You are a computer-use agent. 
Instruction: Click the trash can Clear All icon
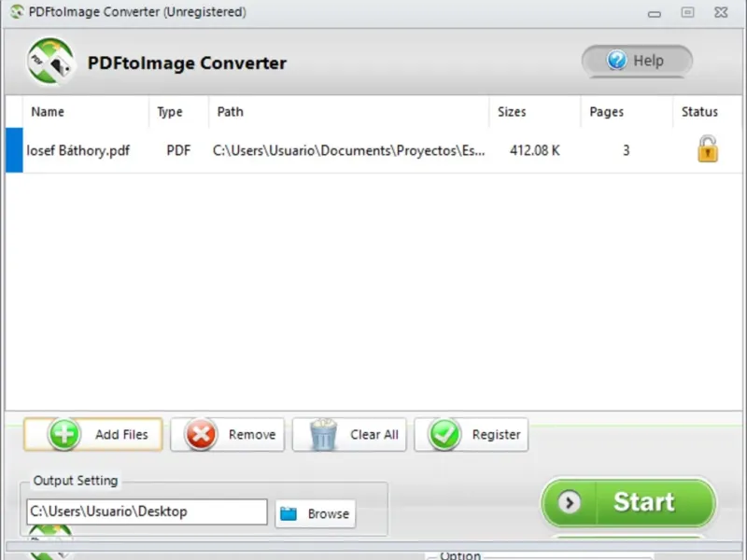(x=323, y=434)
